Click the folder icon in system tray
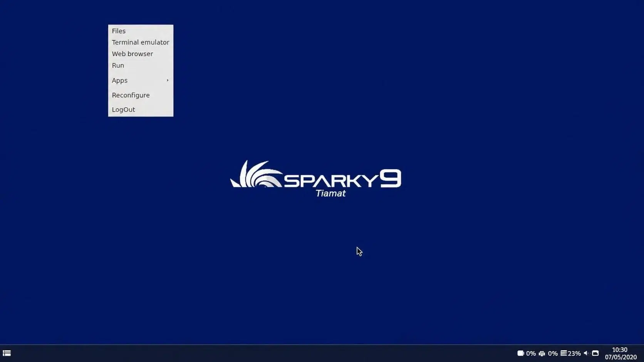Image resolution: width=644 pixels, height=362 pixels. click(595, 353)
